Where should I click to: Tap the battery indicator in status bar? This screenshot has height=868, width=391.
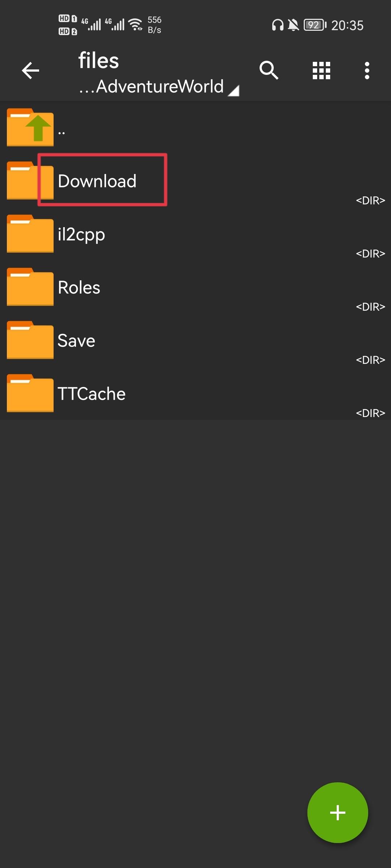coord(315,25)
